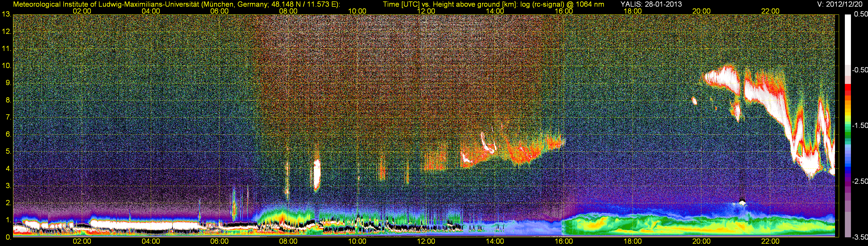
Task: Click the '13.' height axis label
Action: [6, 14]
